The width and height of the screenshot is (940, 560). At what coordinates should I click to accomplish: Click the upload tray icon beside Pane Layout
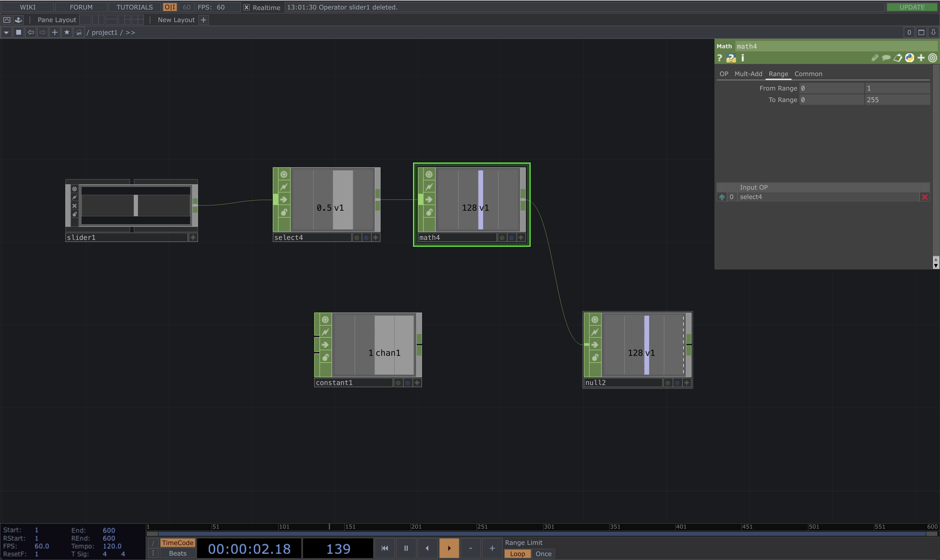(x=19, y=20)
